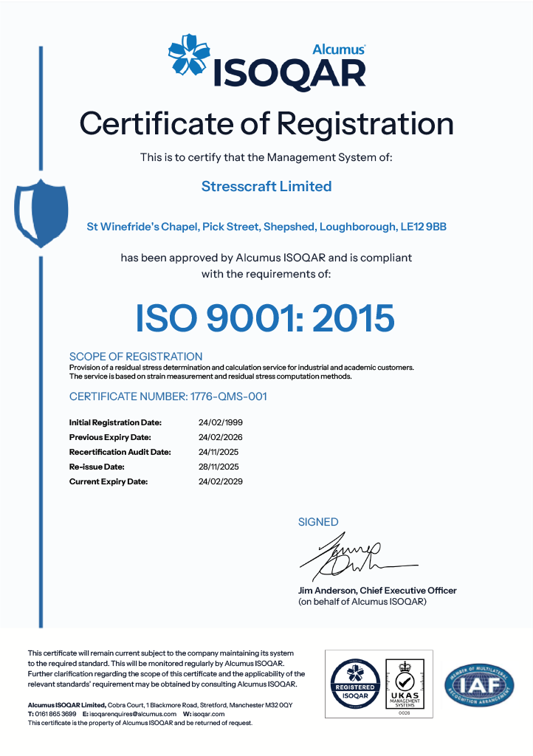
Task: Select the date 24/02/1999
Action: pyautogui.click(x=221, y=422)
